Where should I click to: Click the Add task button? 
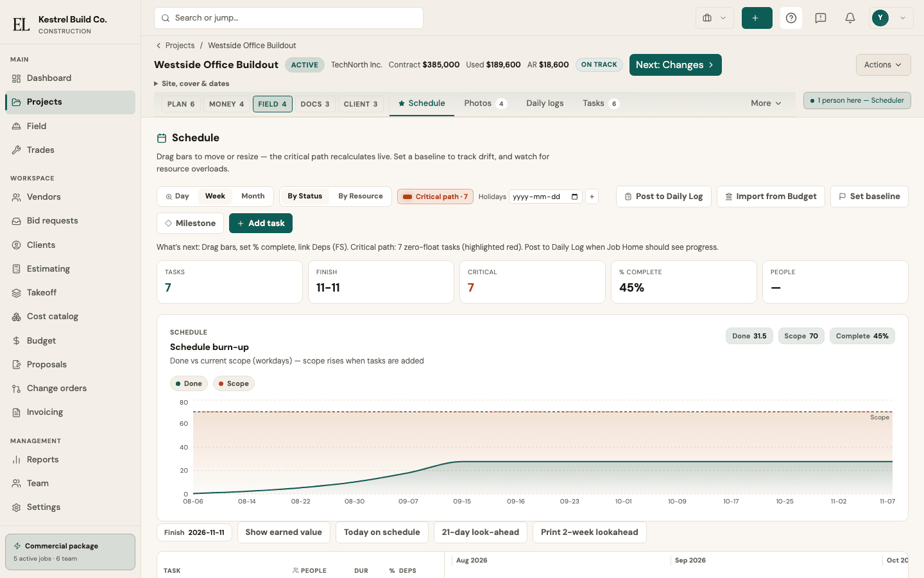pyautogui.click(x=261, y=223)
